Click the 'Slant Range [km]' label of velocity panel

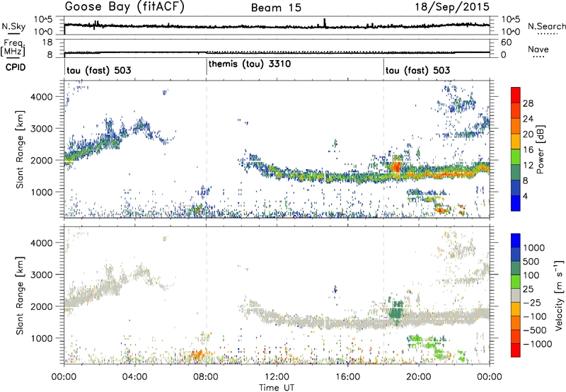20,295
